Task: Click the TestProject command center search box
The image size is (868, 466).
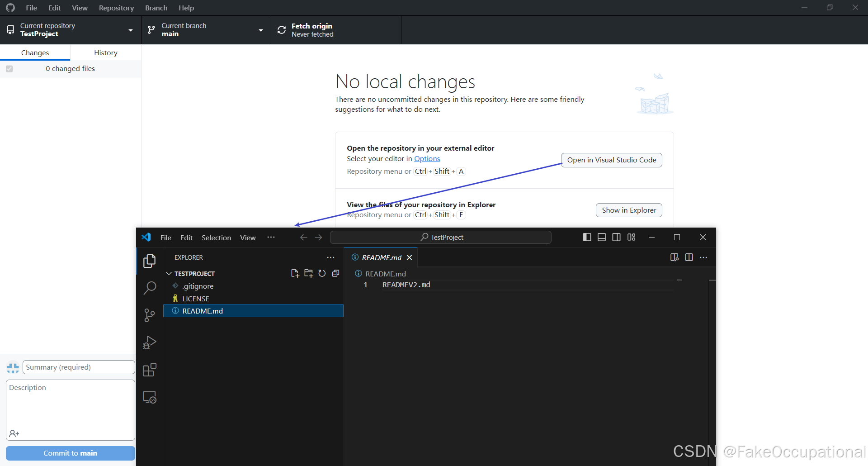Action: click(x=441, y=237)
